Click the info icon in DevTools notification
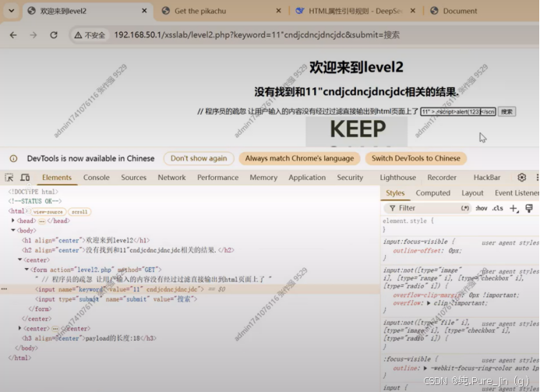Viewport: 540px width, 392px height. (13, 158)
